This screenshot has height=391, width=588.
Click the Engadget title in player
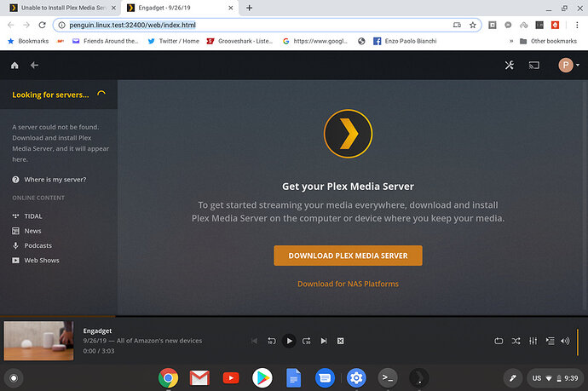tap(97, 331)
